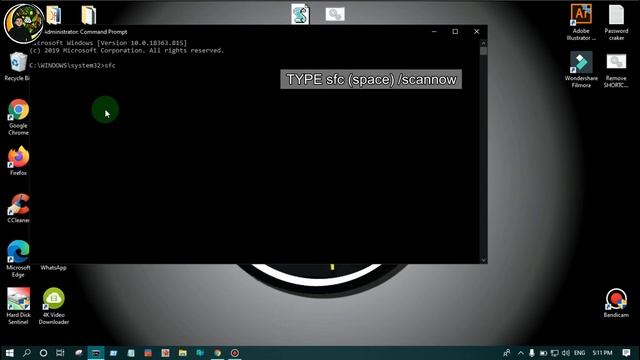Open the 5:11 PM clock flyout
Viewport: 640px width, 360px height.
point(602,353)
